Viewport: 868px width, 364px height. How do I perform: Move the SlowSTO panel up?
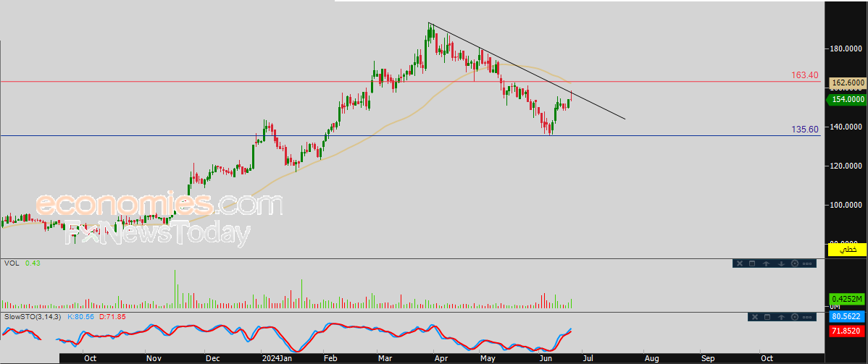[782, 317]
